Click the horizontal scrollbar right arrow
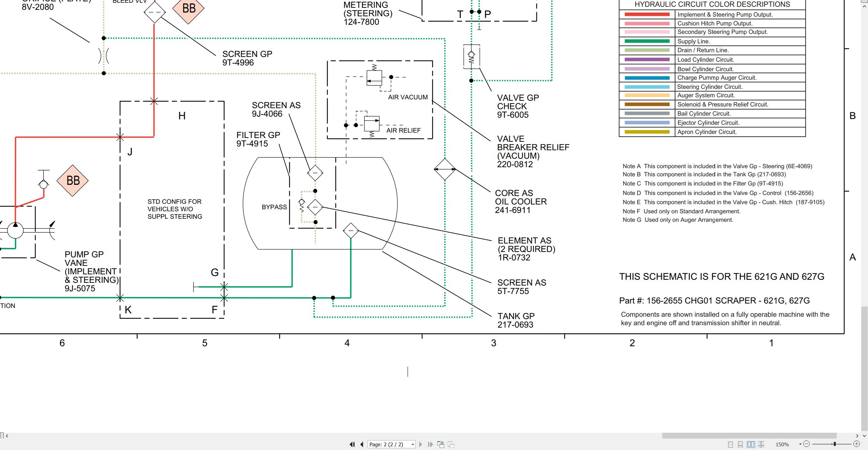The height and width of the screenshot is (450, 868). pyautogui.click(x=857, y=436)
